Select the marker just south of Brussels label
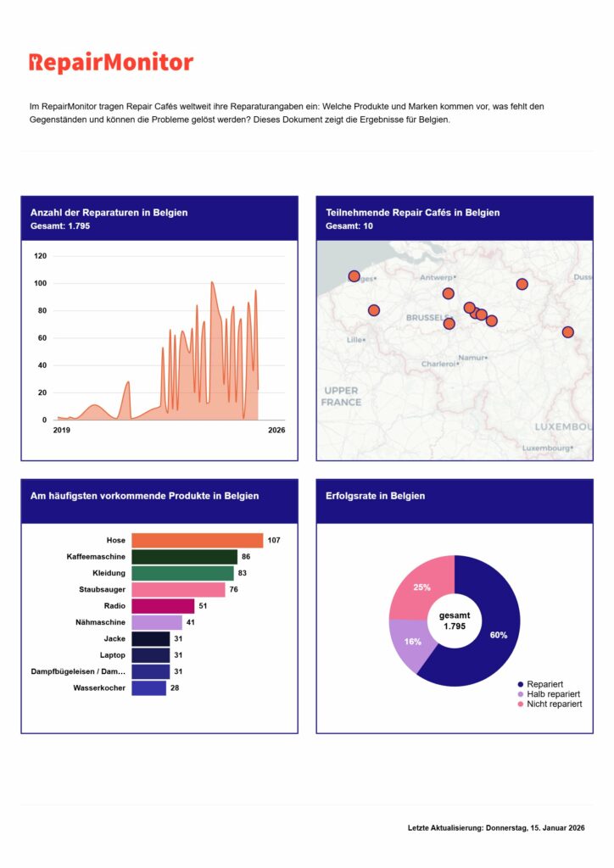The width and height of the screenshot is (614, 868). tap(449, 324)
